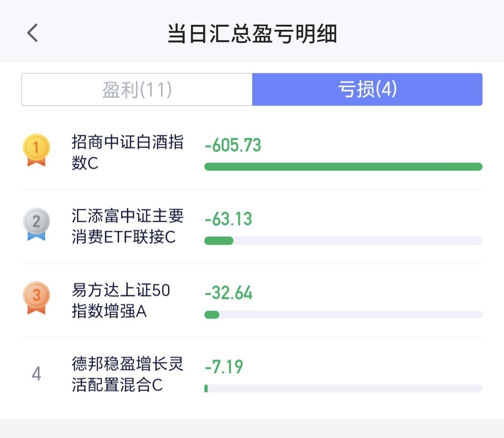
Task: Tap the back arrow icon
Action: tap(32, 34)
